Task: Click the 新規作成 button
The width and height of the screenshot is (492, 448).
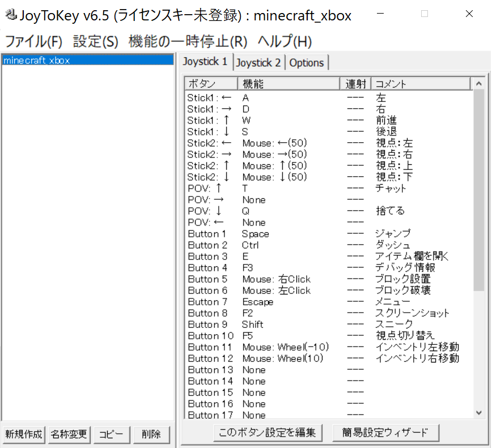Action: pos(24,434)
